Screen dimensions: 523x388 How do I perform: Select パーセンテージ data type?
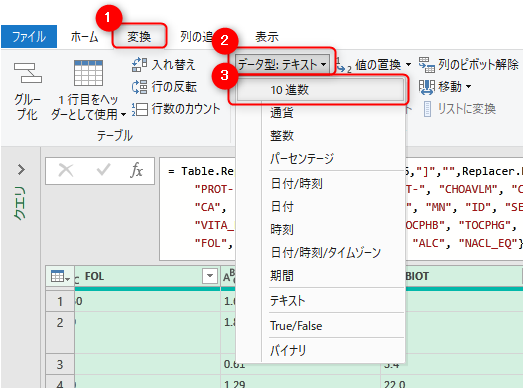point(320,158)
